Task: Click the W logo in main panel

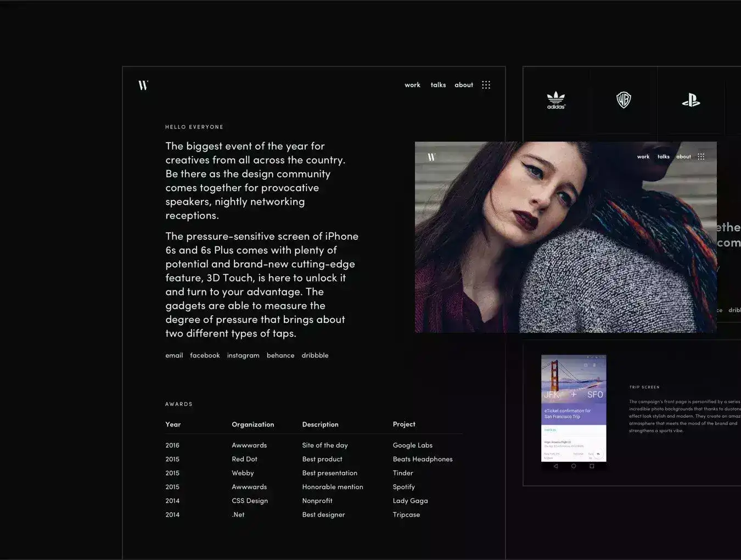Action: point(143,85)
